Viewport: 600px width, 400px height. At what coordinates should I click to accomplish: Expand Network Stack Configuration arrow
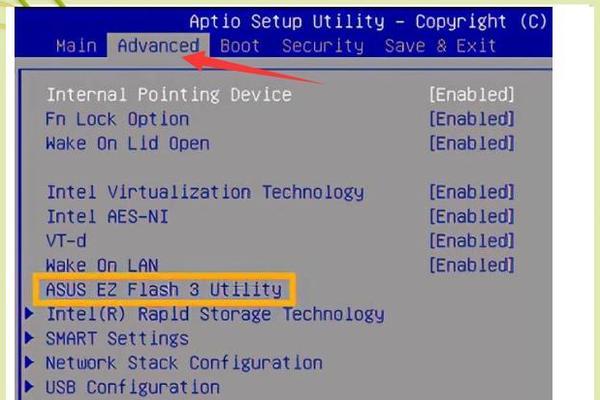(x=31, y=362)
